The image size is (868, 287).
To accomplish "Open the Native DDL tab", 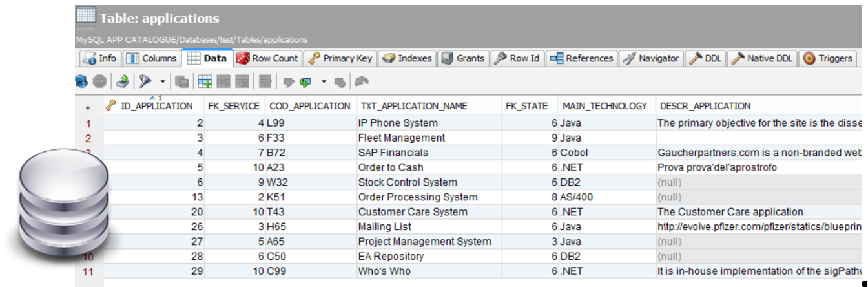I will (x=763, y=58).
